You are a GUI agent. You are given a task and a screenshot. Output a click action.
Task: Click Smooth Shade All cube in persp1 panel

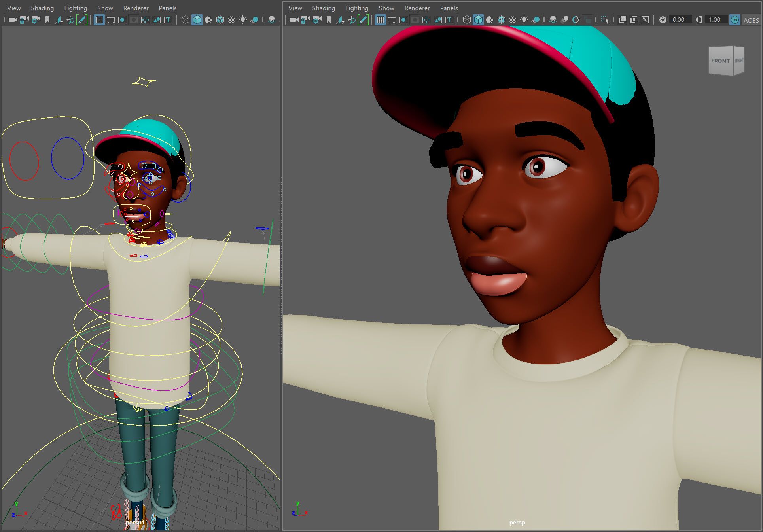click(197, 20)
